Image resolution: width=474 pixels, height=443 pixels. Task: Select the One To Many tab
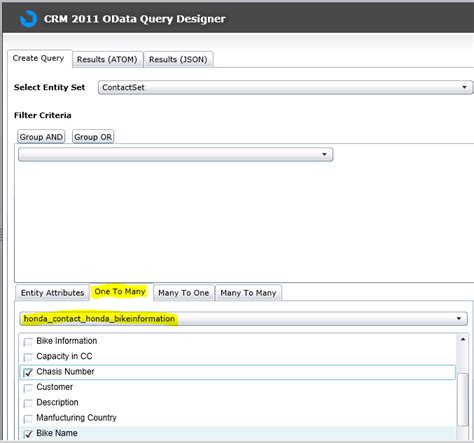120,292
